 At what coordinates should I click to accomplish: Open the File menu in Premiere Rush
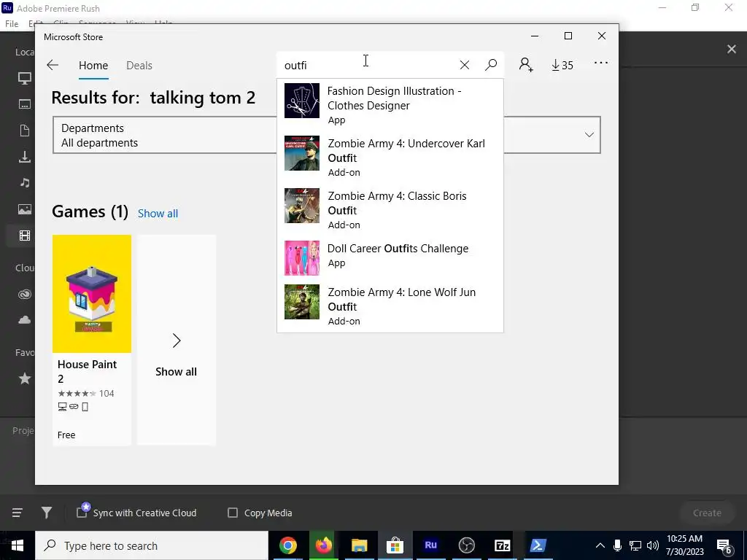(12, 24)
